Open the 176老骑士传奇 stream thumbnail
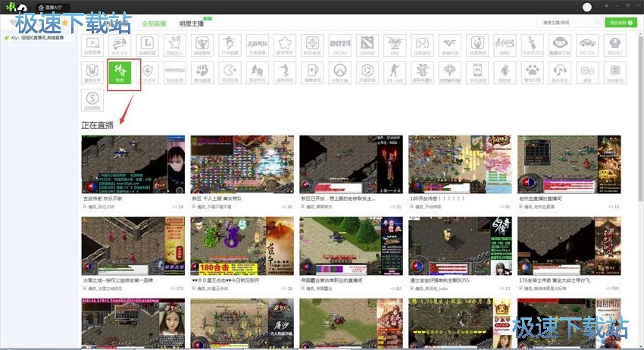The image size is (644, 350). click(x=569, y=246)
